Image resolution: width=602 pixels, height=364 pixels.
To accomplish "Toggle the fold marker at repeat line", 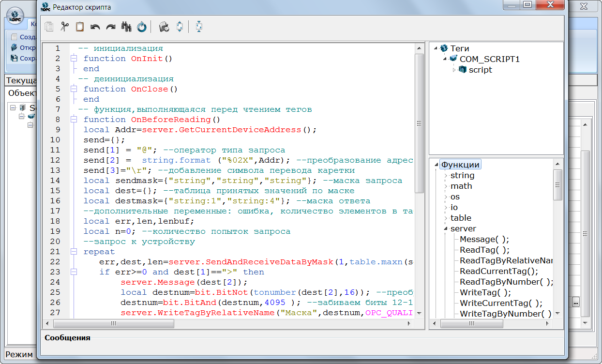I will (74, 252).
